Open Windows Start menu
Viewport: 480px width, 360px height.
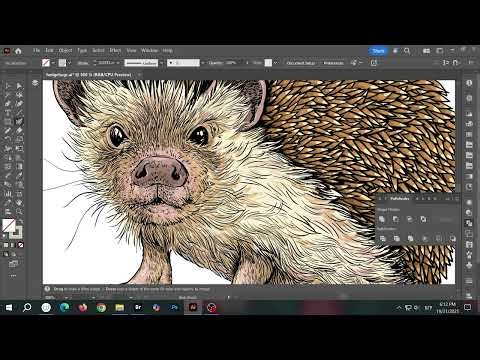coord(9,307)
